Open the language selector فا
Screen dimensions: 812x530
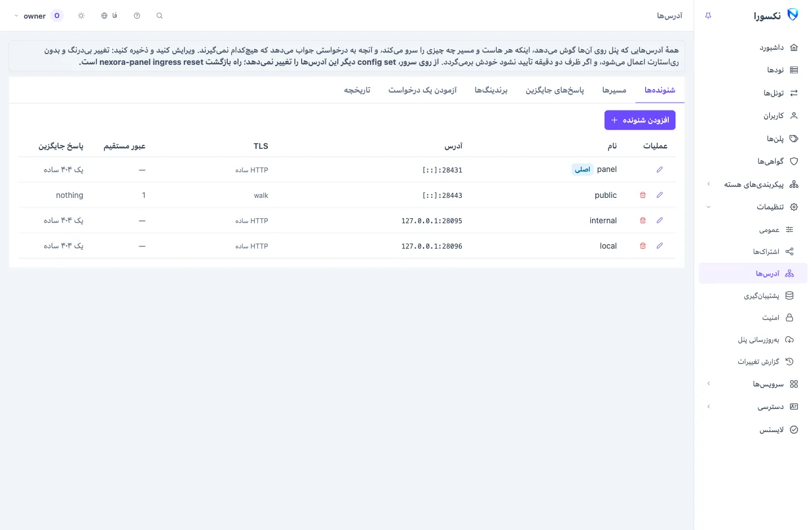[109, 16]
